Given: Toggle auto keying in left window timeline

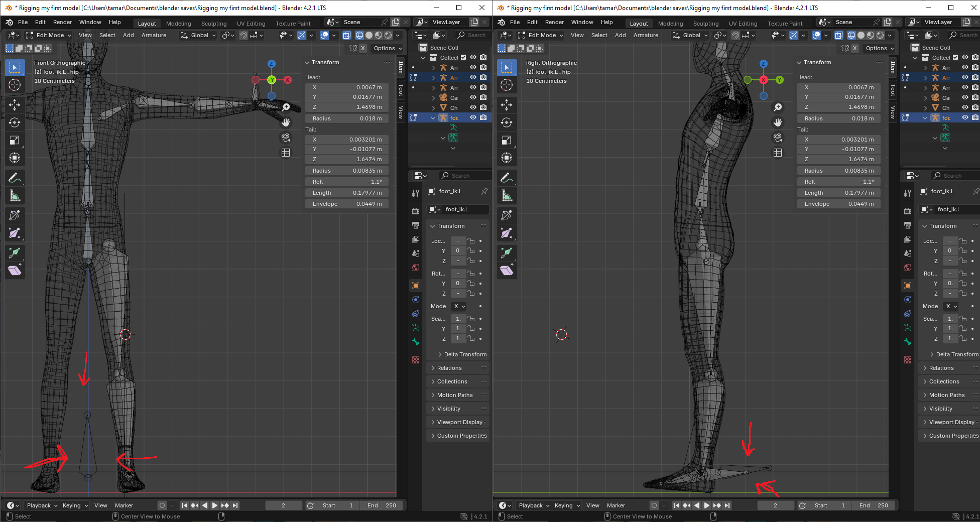Looking at the screenshot, I should (162, 505).
